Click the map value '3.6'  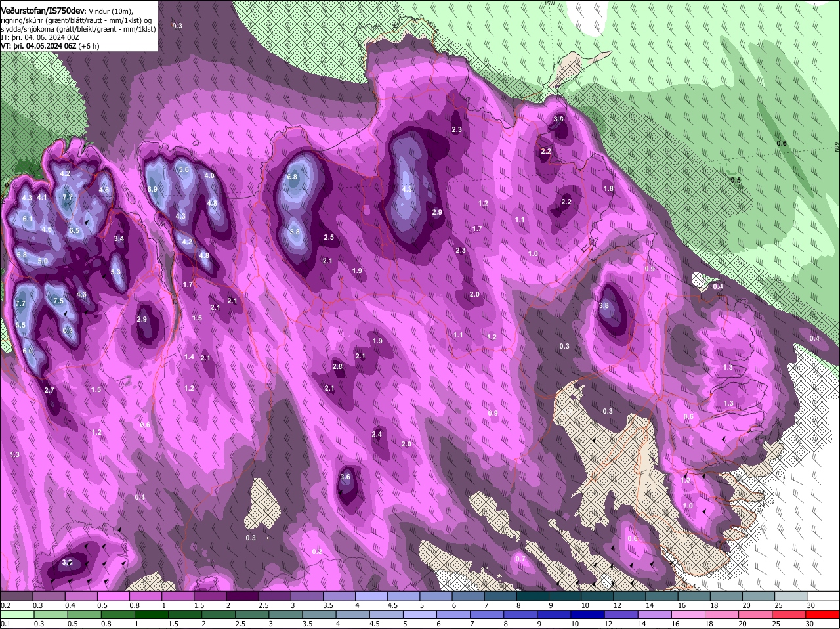click(x=346, y=477)
